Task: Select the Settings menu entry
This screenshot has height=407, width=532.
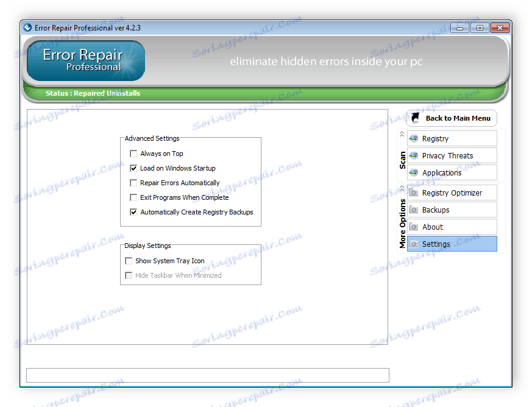Action: 452,244
